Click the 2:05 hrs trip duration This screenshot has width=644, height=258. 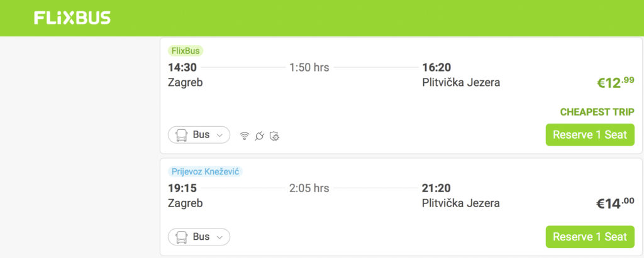[x=309, y=188]
